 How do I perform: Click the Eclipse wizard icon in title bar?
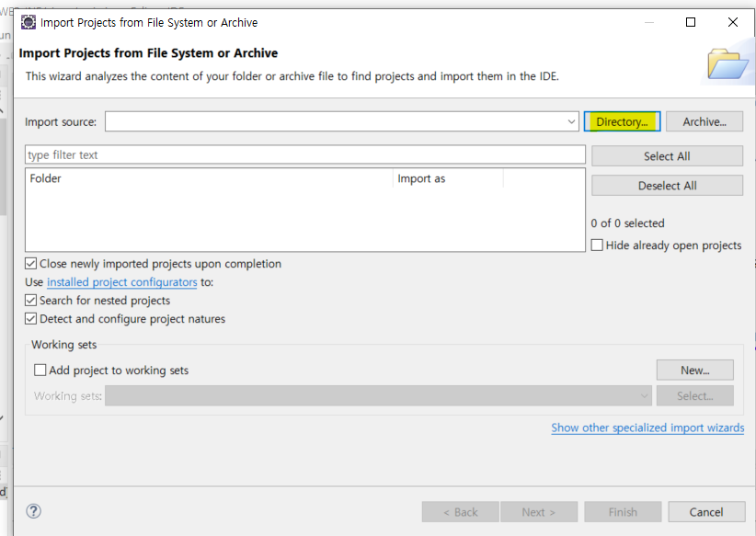pos(28,22)
